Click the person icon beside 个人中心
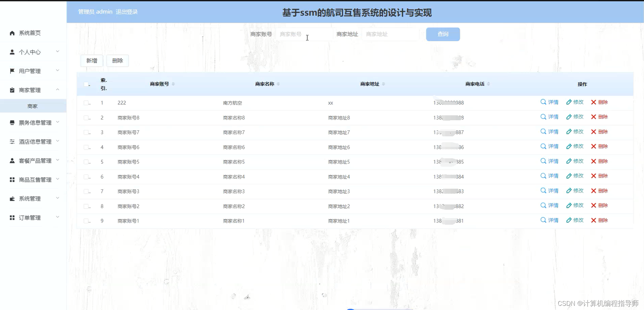 12,52
